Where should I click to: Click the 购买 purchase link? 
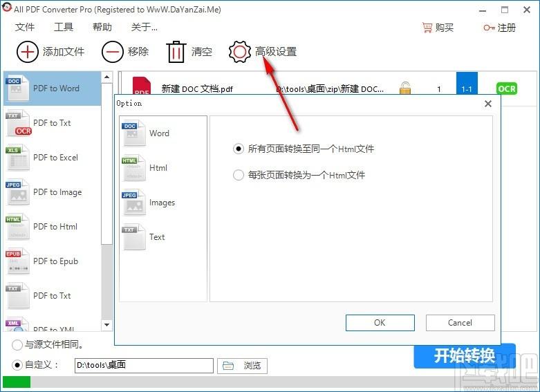click(445, 28)
